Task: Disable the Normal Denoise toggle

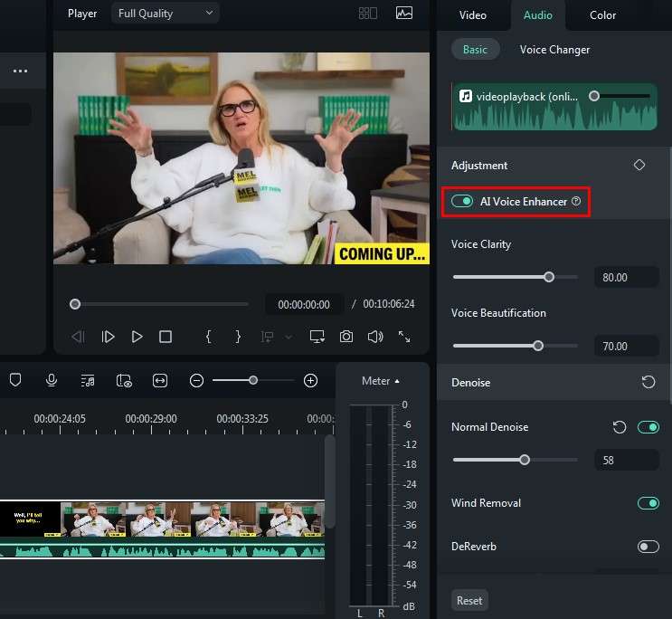Action: pos(648,427)
